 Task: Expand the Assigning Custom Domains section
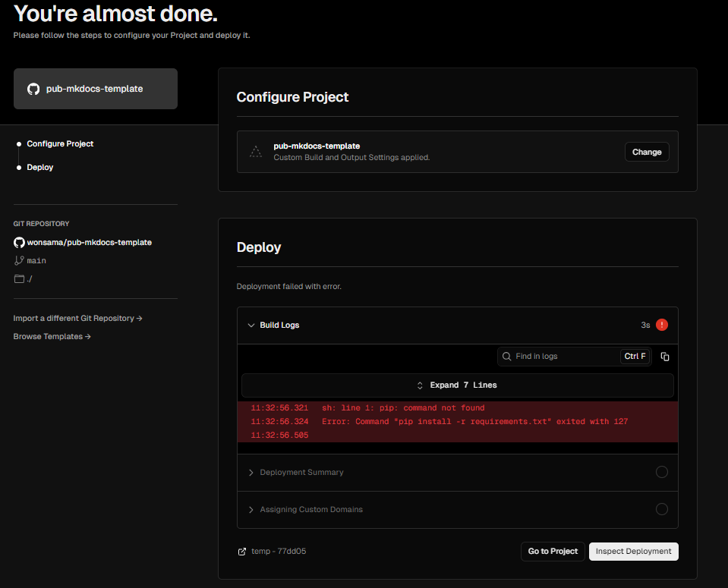(x=305, y=509)
